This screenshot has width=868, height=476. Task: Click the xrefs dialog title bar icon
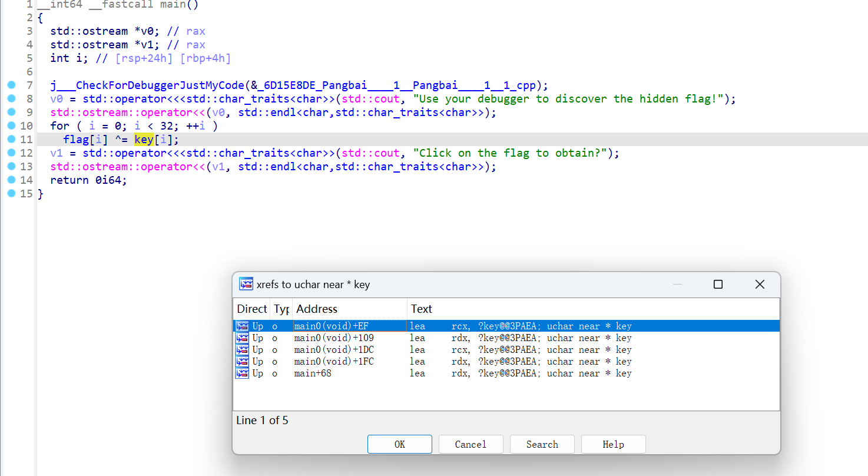pos(246,285)
